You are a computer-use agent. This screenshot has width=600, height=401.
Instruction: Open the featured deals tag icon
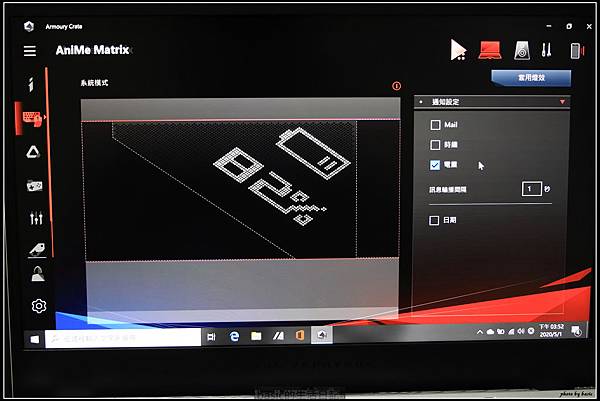(37, 249)
